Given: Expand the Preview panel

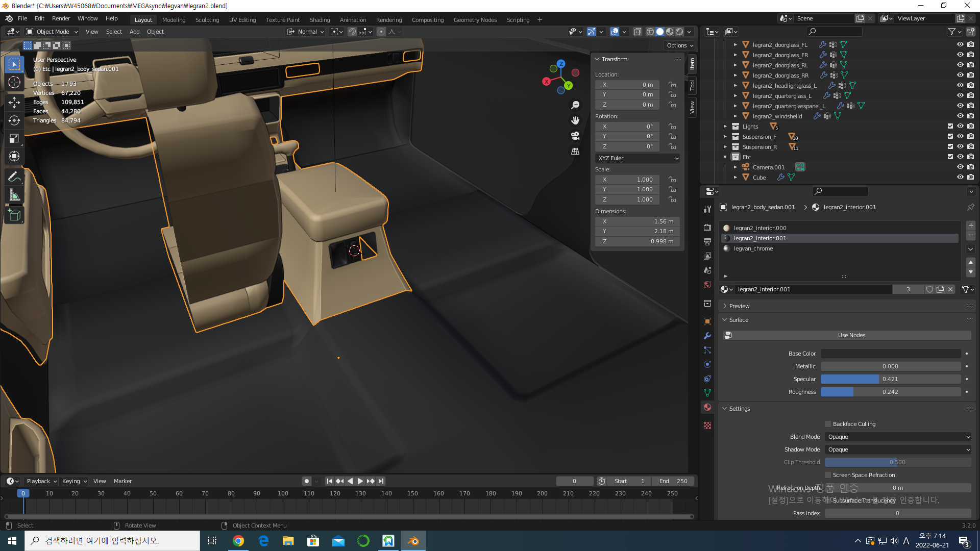Looking at the screenshot, I should [739, 306].
